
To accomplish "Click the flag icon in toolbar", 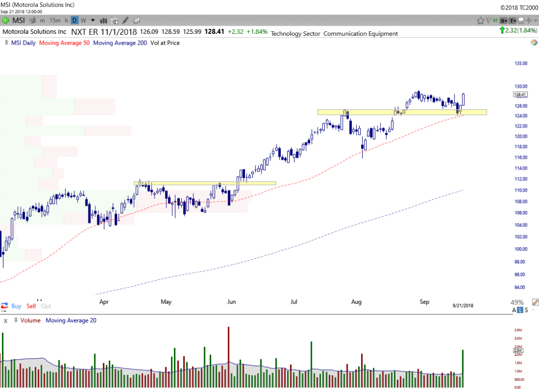I will click(x=488, y=20).
